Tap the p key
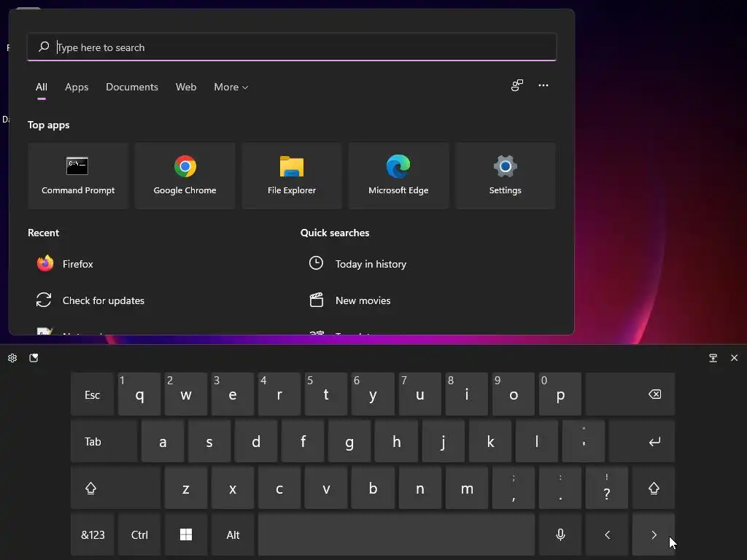747x560 pixels. [x=560, y=394]
